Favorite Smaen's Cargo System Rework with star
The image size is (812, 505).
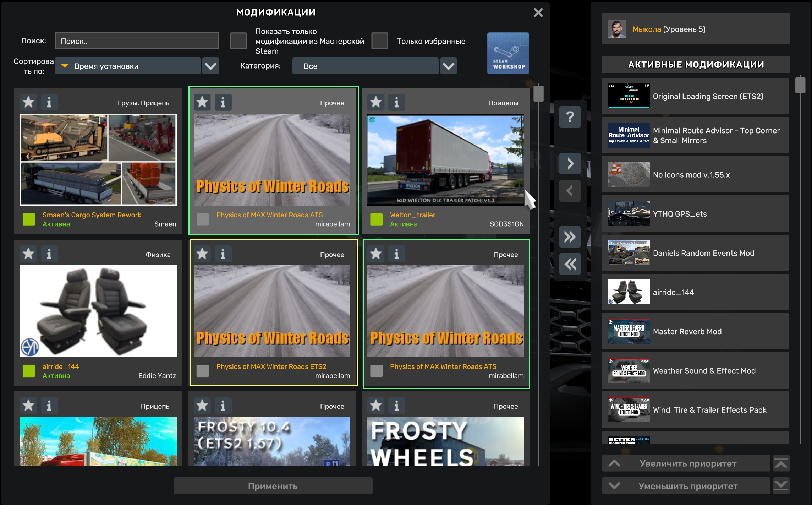point(28,102)
